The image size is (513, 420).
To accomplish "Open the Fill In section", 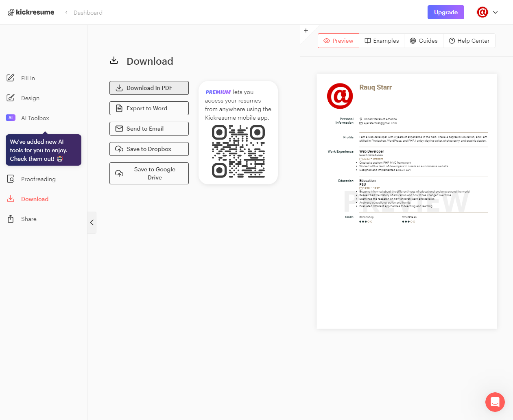I will (x=28, y=78).
